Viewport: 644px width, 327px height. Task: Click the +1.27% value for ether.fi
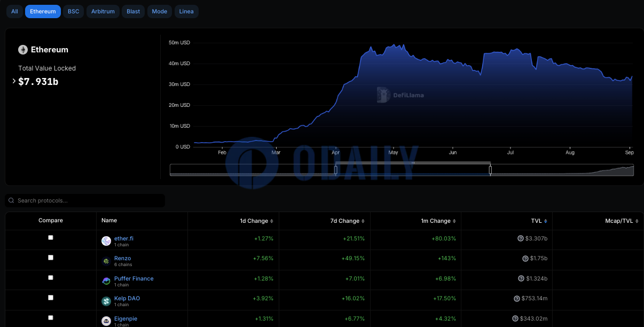[264, 238]
